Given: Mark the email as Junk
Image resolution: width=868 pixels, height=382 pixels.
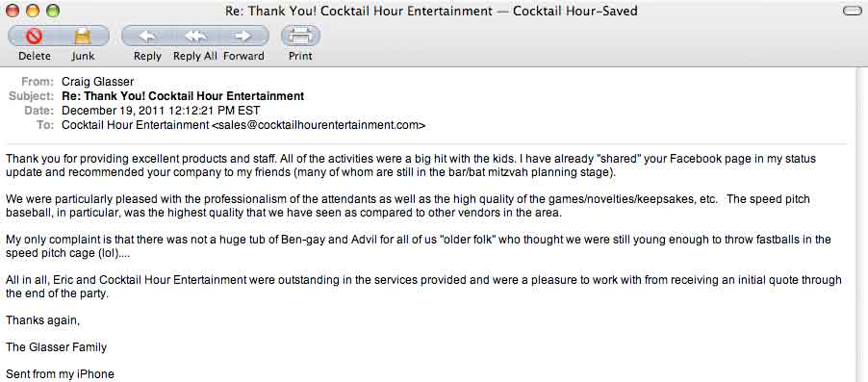Looking at the screenshot, I should pos(84,36).
